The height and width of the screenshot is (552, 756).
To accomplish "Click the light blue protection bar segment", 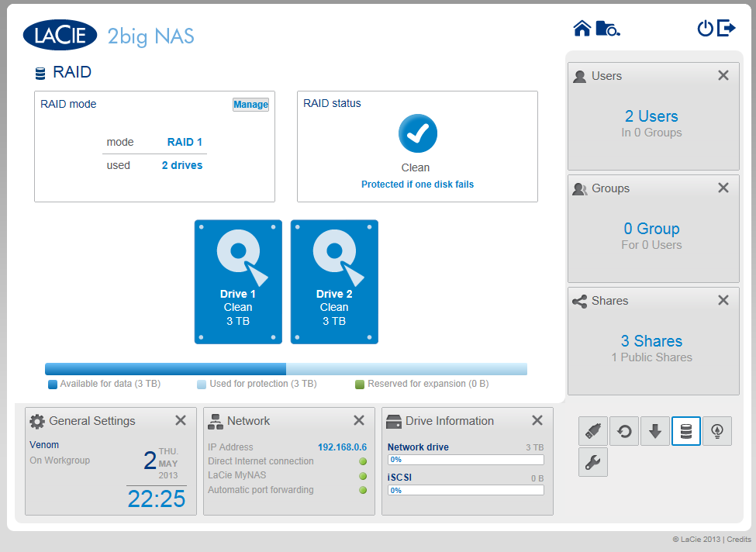I will (406, 369).
